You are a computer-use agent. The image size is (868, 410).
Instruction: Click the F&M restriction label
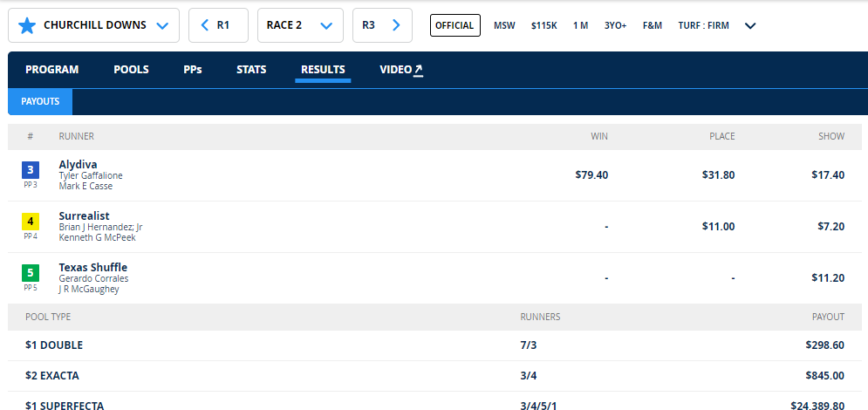point(653,25)
